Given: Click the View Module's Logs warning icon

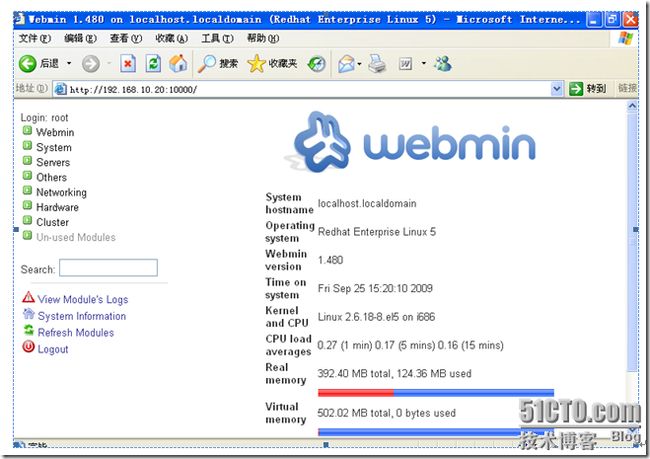Looking at the screenshot, I should 29,297.
